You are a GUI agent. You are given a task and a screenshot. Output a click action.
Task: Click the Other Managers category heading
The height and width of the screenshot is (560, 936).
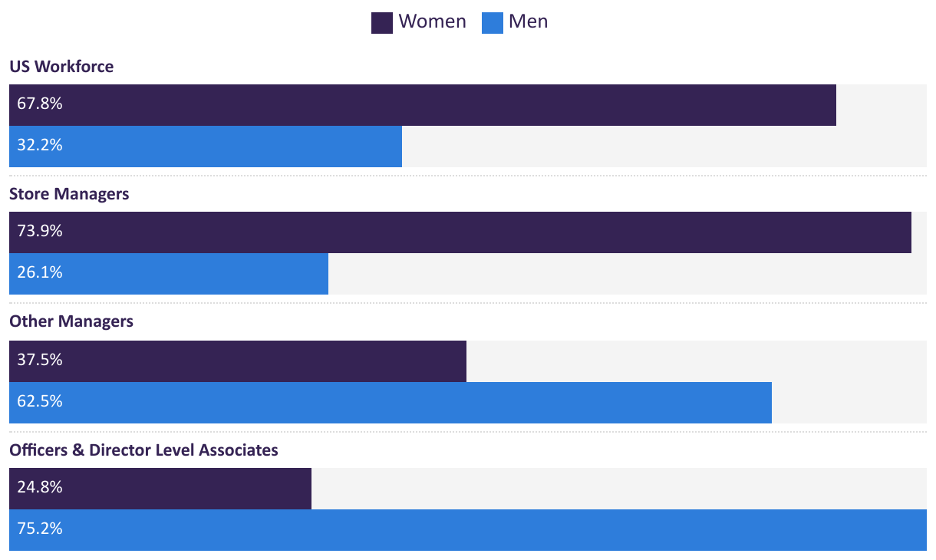point(71,321)
